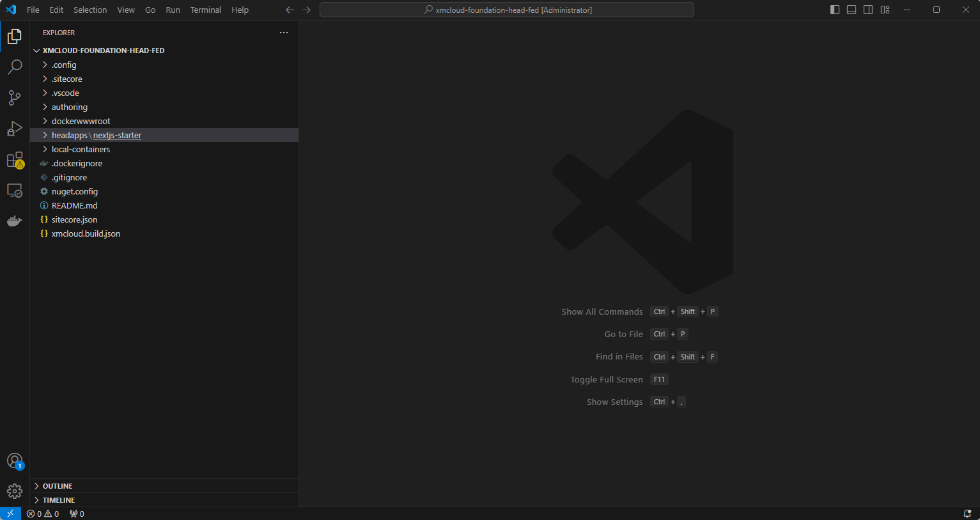Open the Manage gear menu
The width and height of the screenshot is (980, 520).
pos(15,491)
